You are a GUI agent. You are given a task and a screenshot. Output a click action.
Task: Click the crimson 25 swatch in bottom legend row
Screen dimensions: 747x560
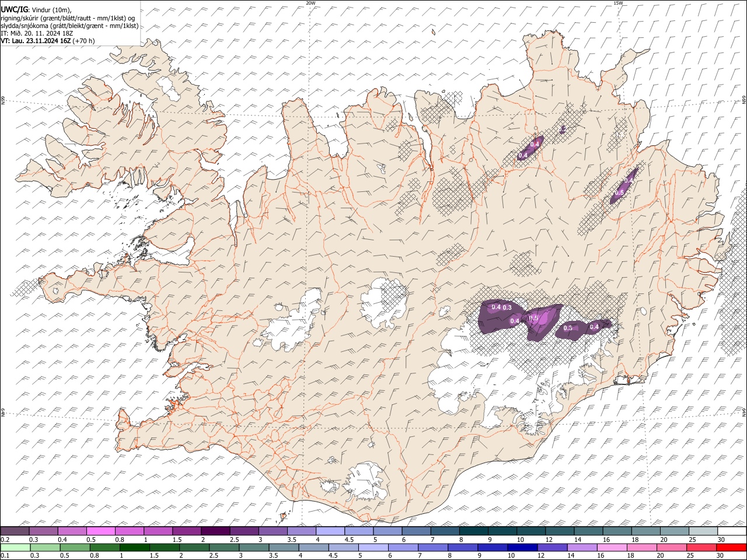click(701, 548)
